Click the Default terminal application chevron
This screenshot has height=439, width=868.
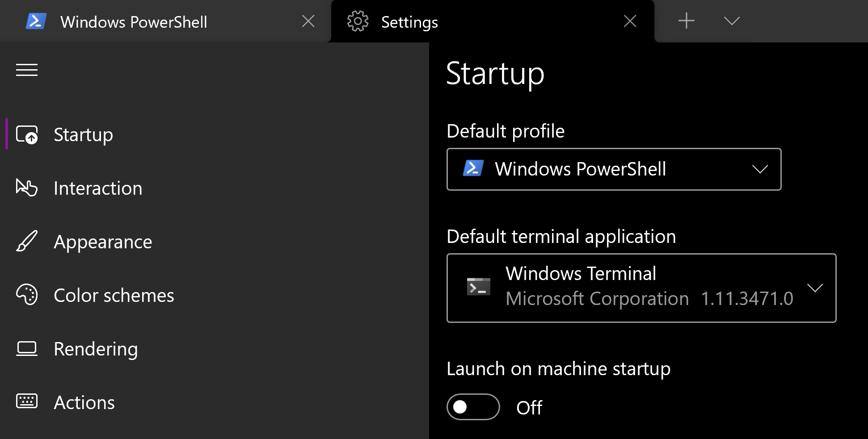click(x=815, y=288)
